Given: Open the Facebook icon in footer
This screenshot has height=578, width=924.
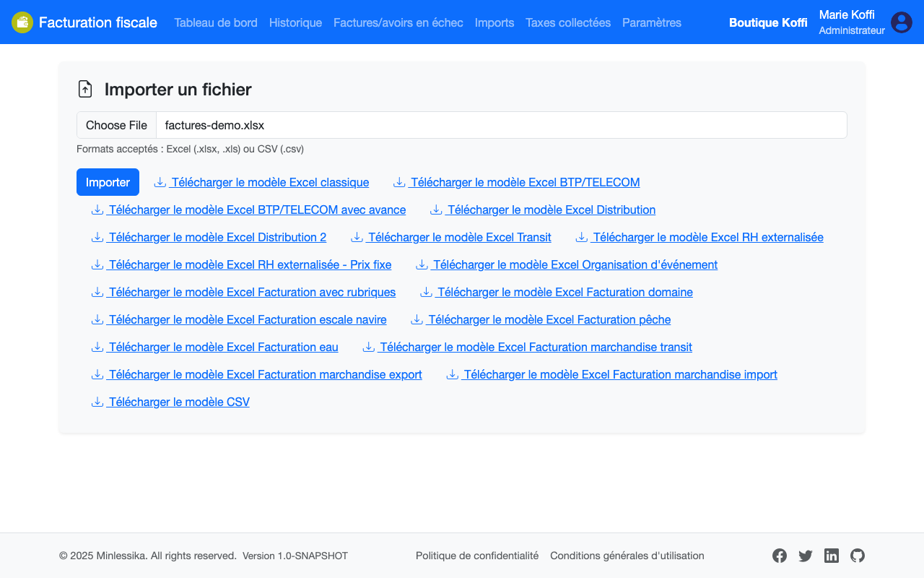Looking at the screenshot, I should tap(780, 556).
